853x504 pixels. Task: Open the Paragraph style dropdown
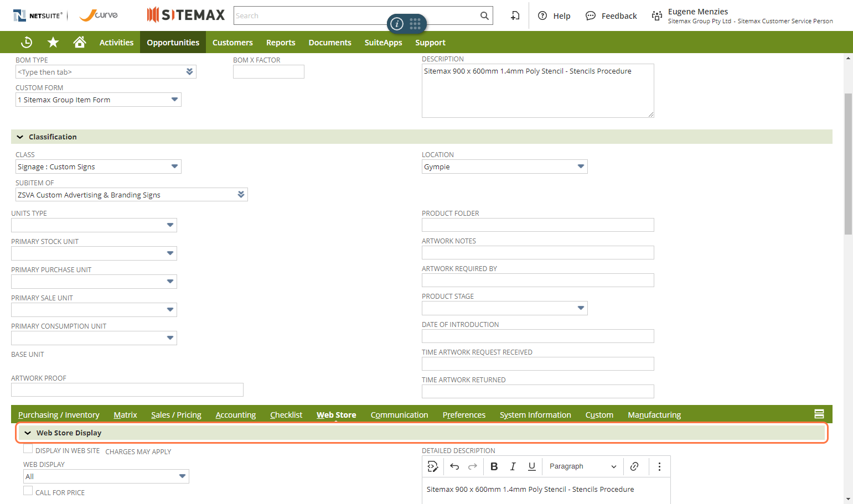582,466
